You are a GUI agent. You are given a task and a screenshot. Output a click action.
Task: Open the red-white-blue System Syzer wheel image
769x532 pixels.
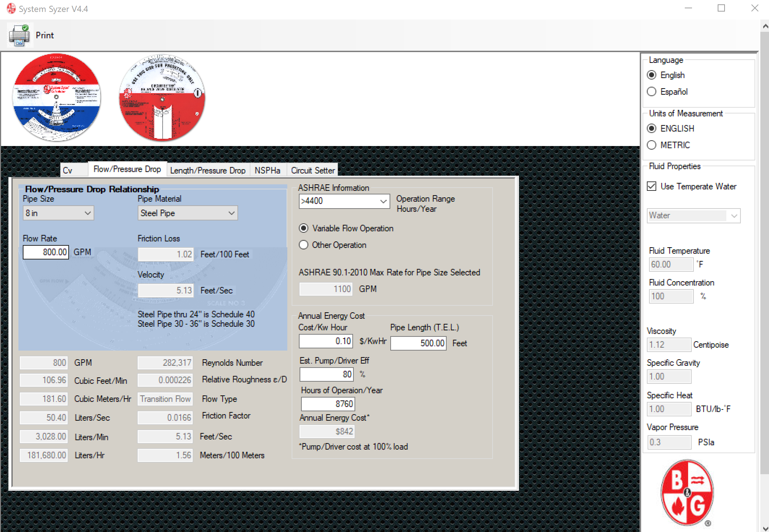[56, 98]
